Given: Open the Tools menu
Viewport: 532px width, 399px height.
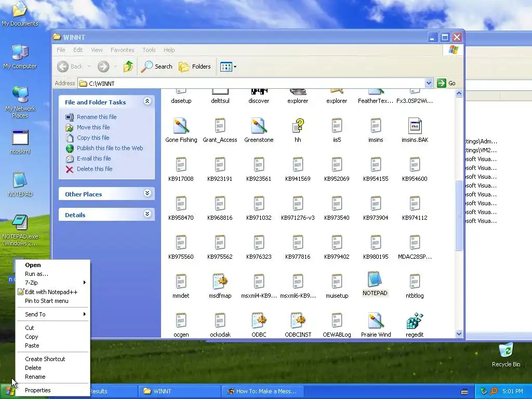Looking at the screenshot, I should click(x=149, y=50).
